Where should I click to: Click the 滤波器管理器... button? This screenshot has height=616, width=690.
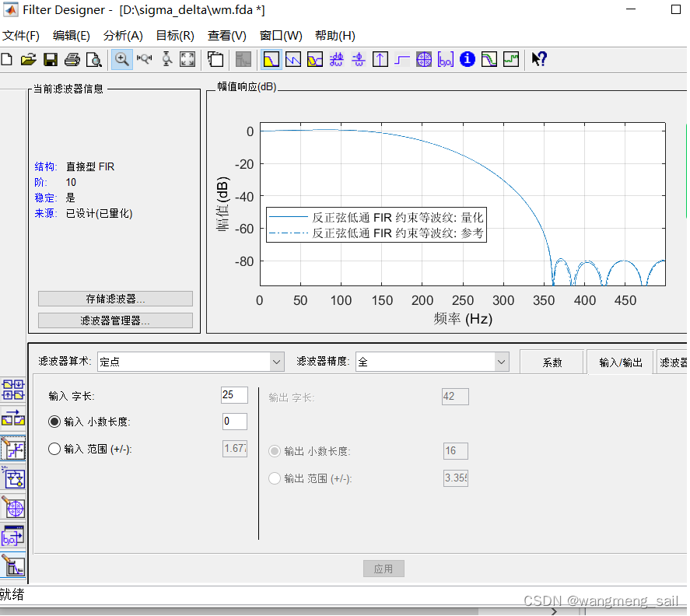115,320
